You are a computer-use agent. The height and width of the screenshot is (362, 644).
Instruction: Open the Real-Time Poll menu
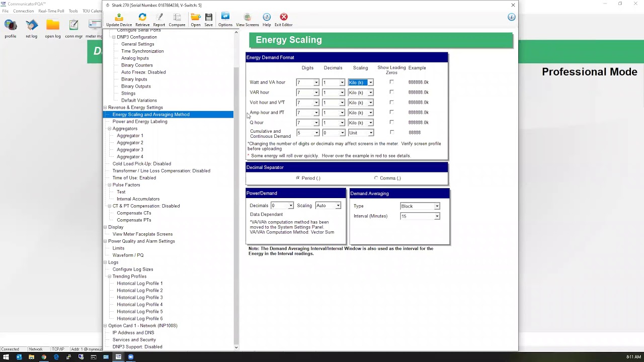tap(51, 11)
